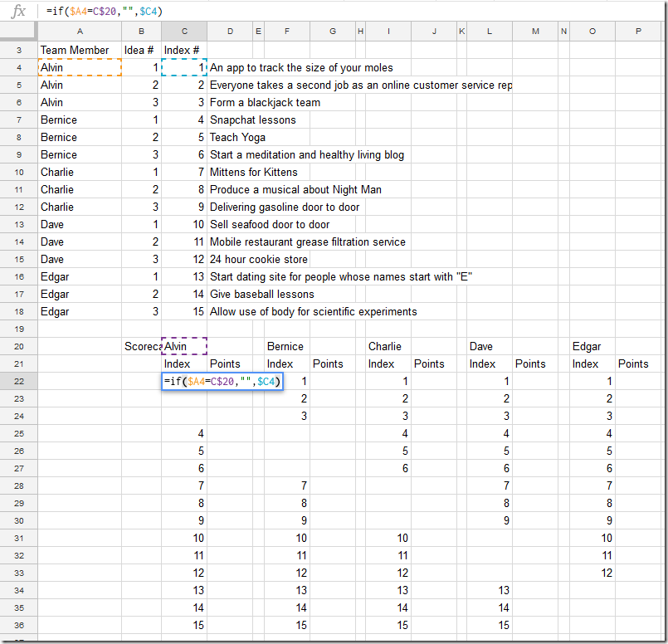The image size is (668, 644).
Task: Click the select-all corner box
Action: coord(18,30)
